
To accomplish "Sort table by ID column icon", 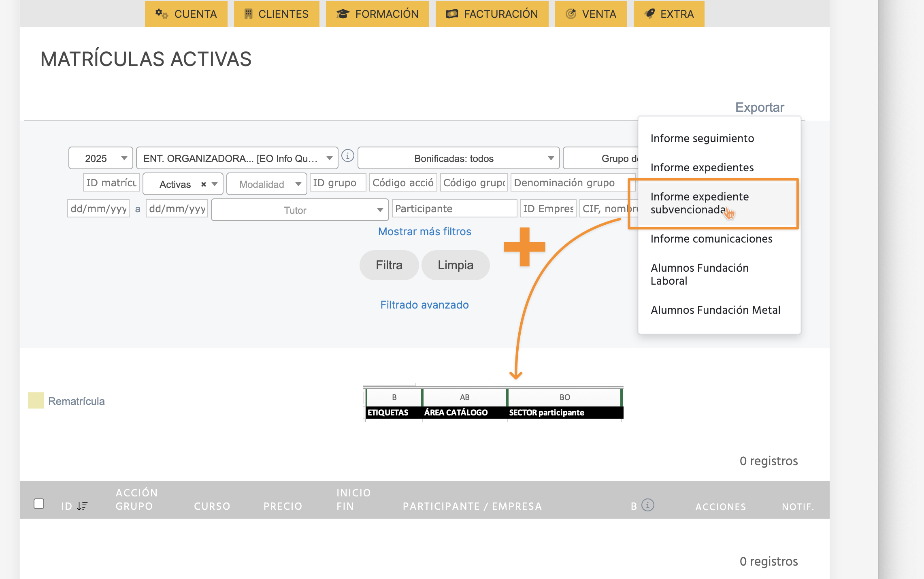I will [82, 506].
